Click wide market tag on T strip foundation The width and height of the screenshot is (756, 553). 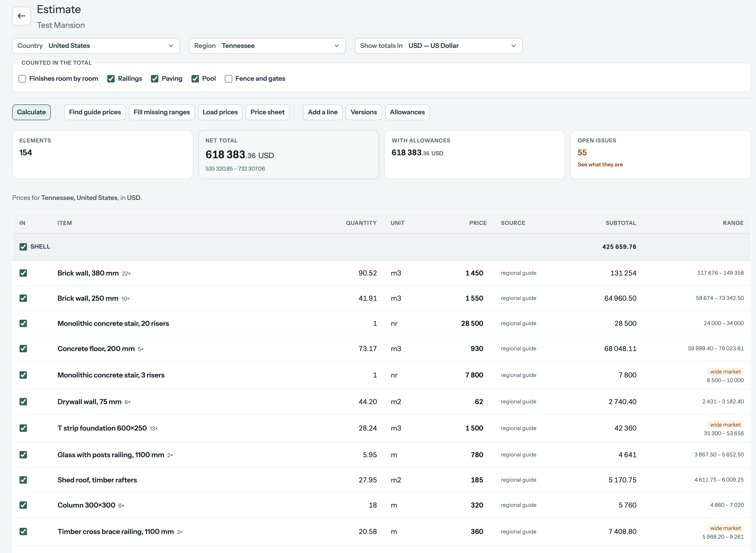point(725,425)
